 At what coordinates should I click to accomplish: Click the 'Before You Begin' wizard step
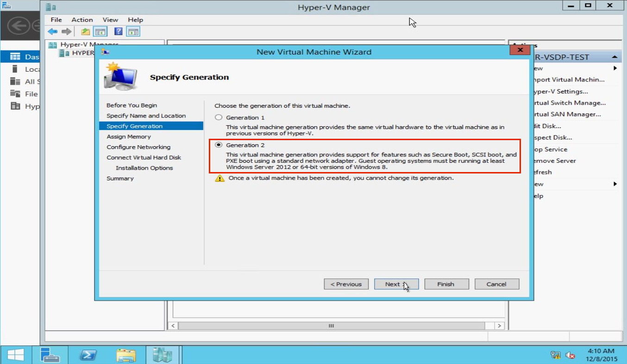click(x=132, y=105)
